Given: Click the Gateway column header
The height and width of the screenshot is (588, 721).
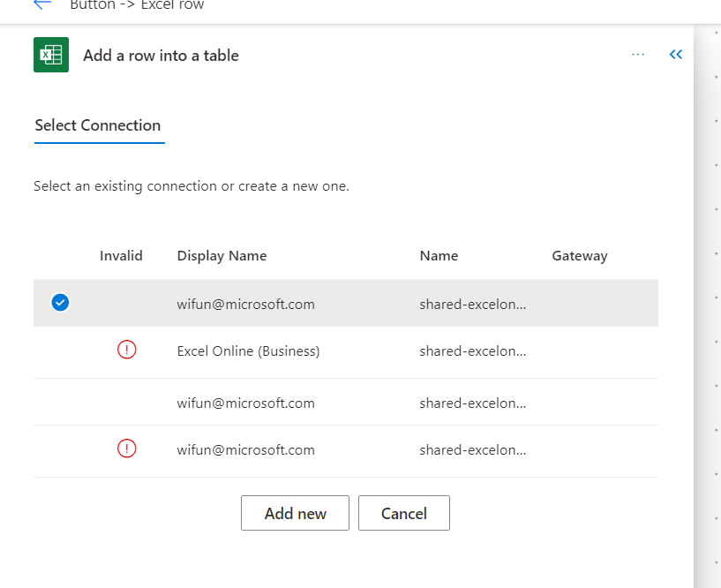Looking at the screenshot, I should pos(579,255).
